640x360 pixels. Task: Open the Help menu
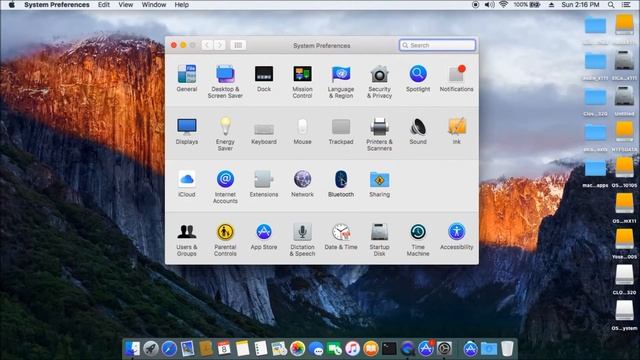[181, 5]
